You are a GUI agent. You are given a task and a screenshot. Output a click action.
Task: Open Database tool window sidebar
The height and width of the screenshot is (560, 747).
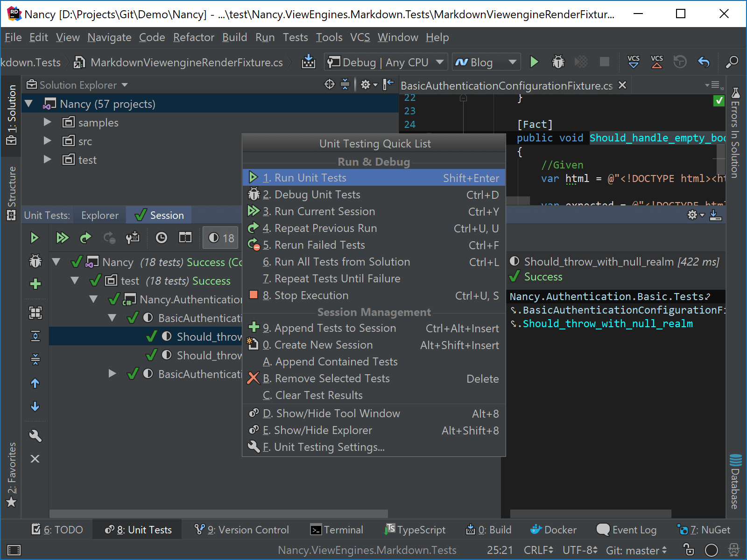pos(735,481)
